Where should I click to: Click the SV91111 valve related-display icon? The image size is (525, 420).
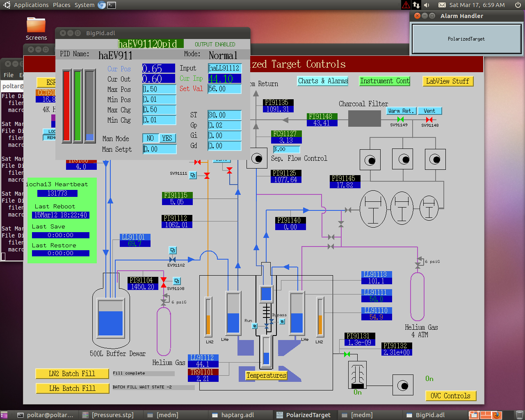tap(193, 175)
